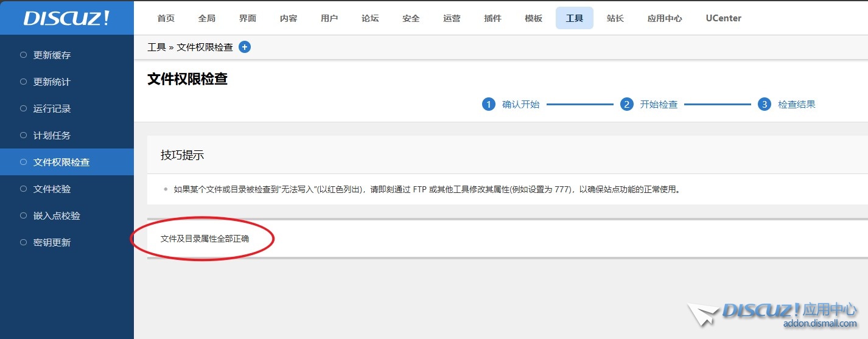Click the 文件权限检查 breadcrumb text
Image resolution: width=868 pixels, height=339 pixels.
click(x=205, y=47)
